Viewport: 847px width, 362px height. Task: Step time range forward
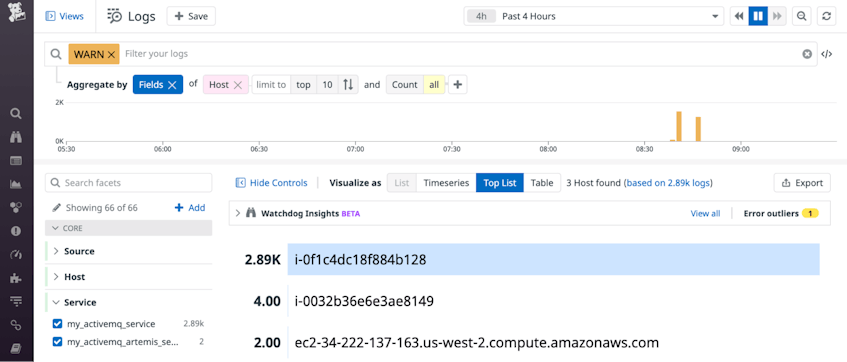[x=777, y=16]
